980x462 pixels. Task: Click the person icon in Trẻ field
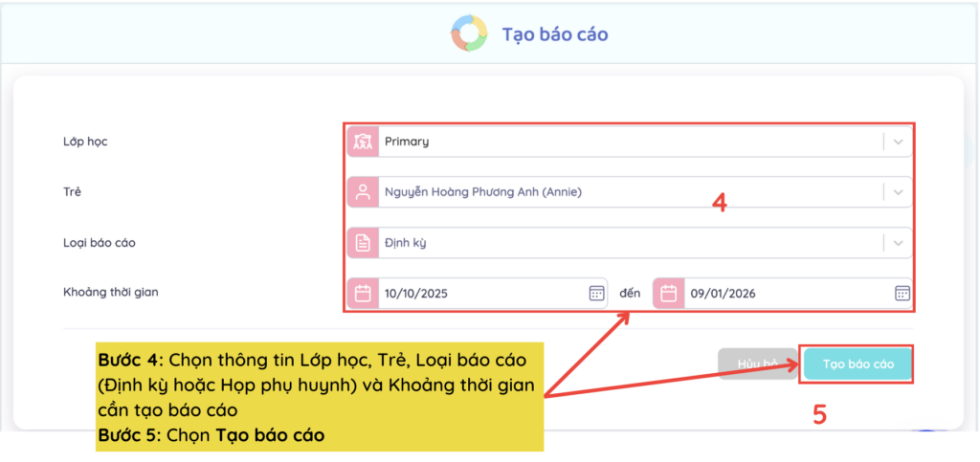[x=363, y=192]
